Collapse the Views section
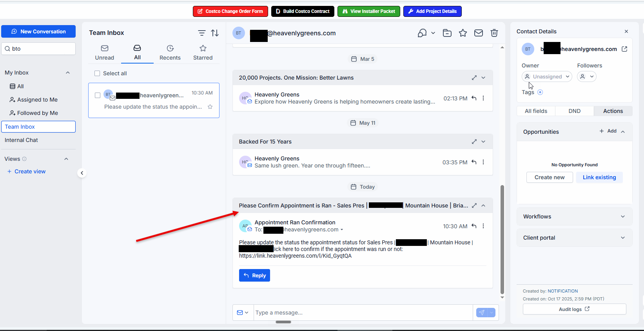Image resolution: width=644 pixels, height=331 pixels. tap(66, 159)
